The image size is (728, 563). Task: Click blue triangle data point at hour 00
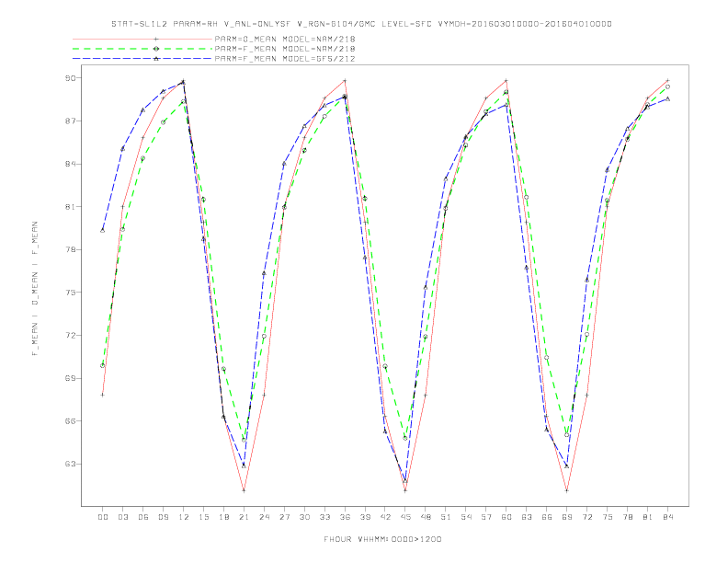(103, 230)
